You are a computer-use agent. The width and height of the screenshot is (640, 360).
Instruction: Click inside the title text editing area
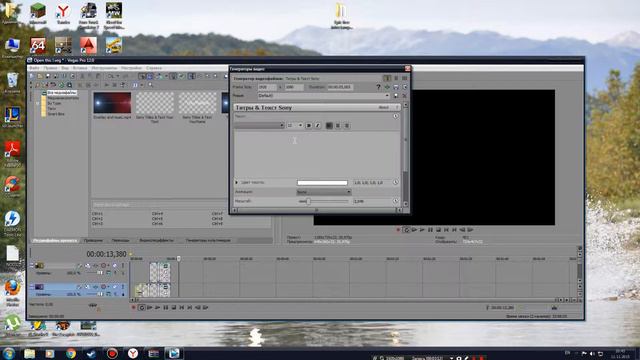[316, 154]
